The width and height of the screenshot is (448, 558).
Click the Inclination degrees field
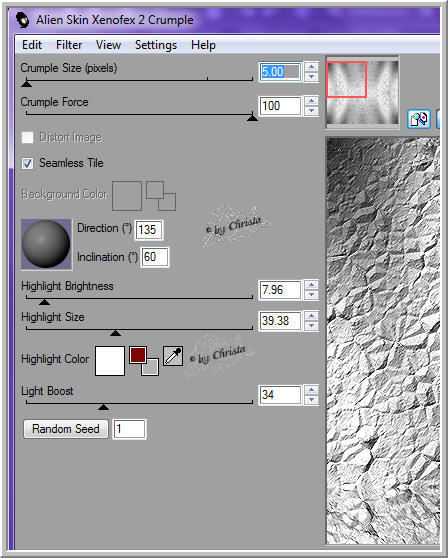point(155,257)
